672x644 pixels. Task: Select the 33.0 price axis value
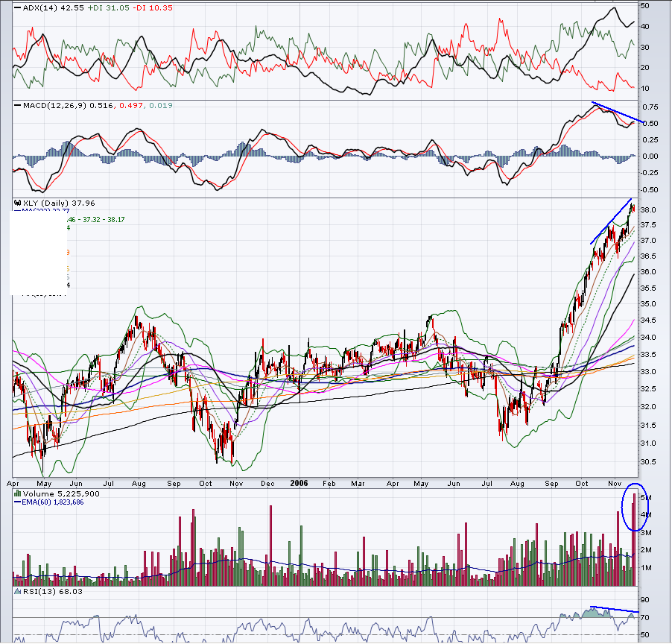tap(648, 372)
